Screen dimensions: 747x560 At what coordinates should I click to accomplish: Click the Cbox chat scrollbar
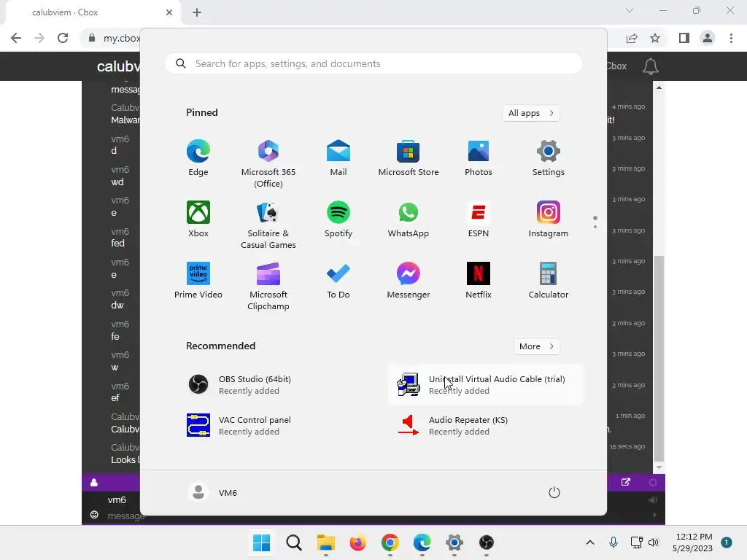tap(659, 358)
